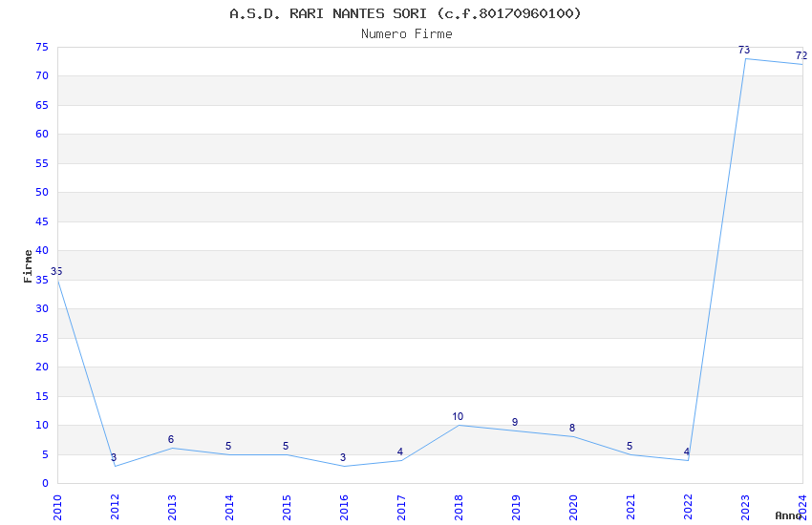Click the Anno x-axis label
812x525 pixels.
788,515
